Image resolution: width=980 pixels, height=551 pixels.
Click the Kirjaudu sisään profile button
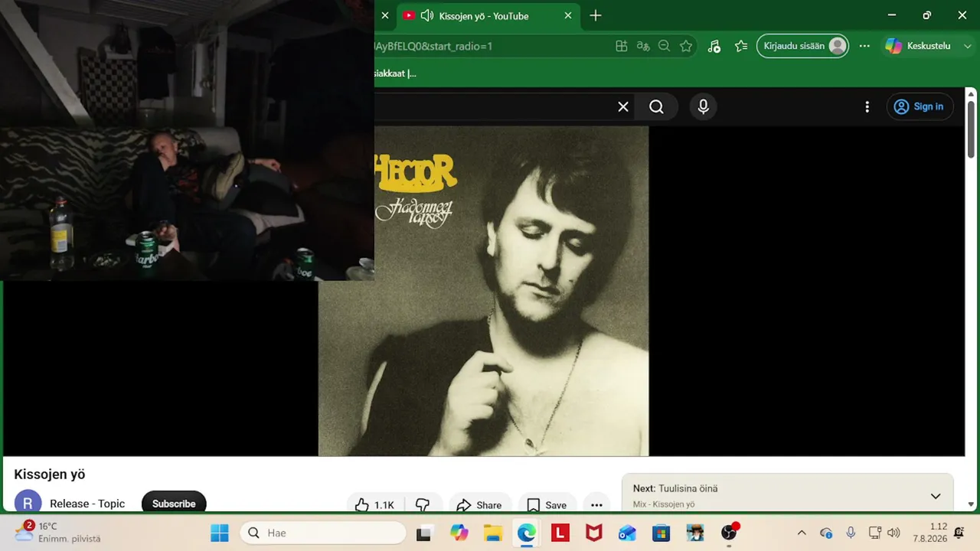point(802,46)
